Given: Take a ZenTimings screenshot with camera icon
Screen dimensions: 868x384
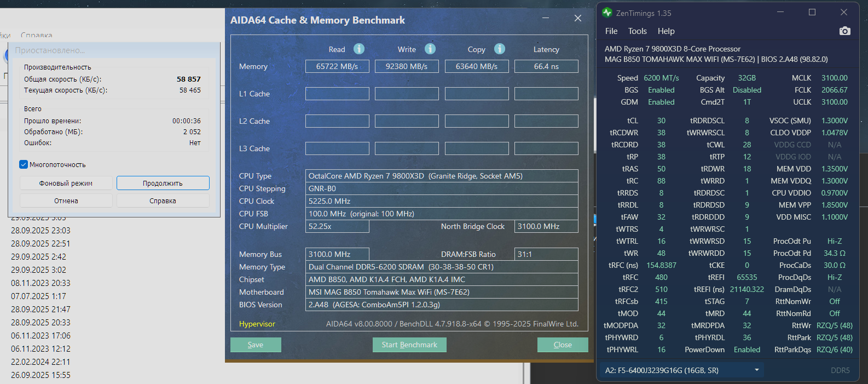Looking at the screenshot, I should (845, 31).
